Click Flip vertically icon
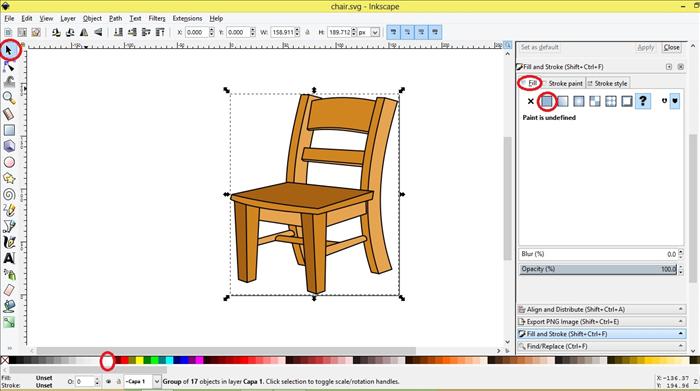 98,32
